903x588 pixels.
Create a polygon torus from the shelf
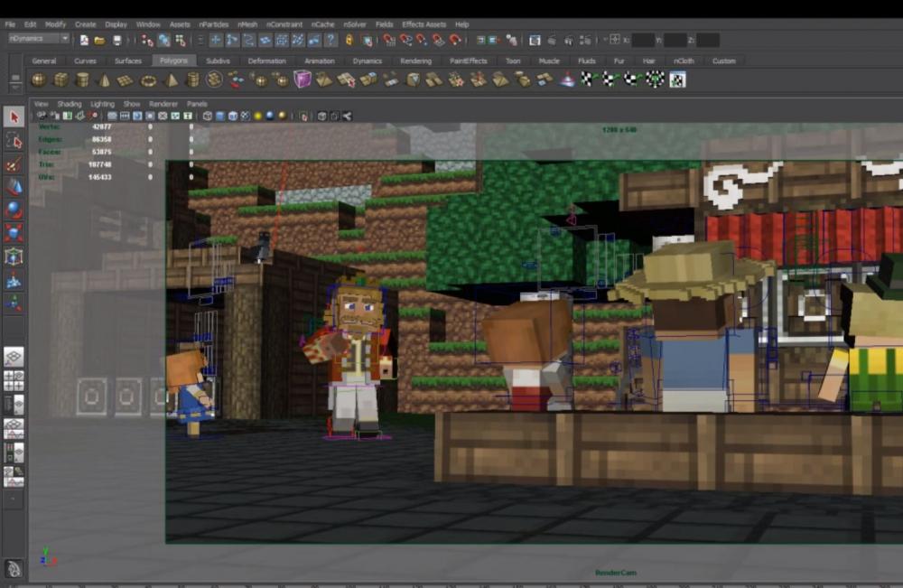click(x=149, y=80)
